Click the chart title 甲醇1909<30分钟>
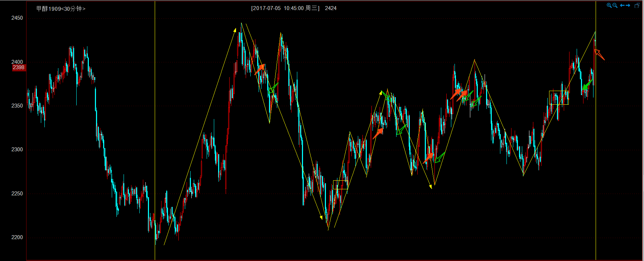This screenshot has width=644, height=261. coord(61,9)
